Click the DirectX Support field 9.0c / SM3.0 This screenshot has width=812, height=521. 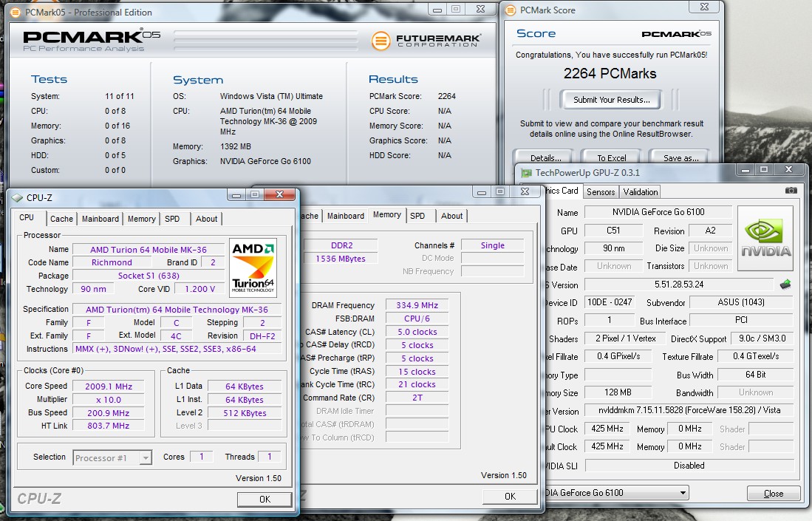click(x=762, y=338)
